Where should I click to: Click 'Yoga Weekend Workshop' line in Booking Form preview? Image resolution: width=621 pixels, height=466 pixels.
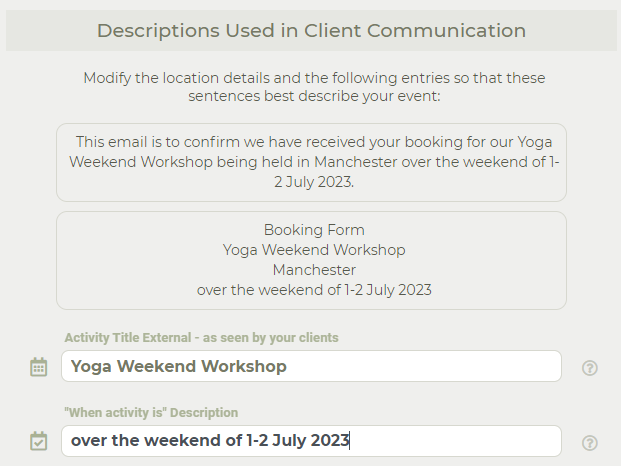pyautogui.click(x=314, y=250)
